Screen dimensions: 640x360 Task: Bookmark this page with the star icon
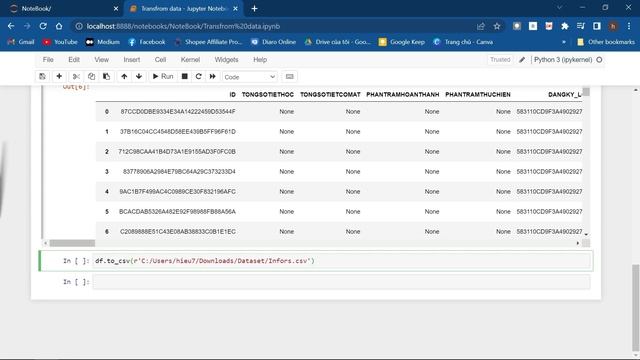coord(497,26)
